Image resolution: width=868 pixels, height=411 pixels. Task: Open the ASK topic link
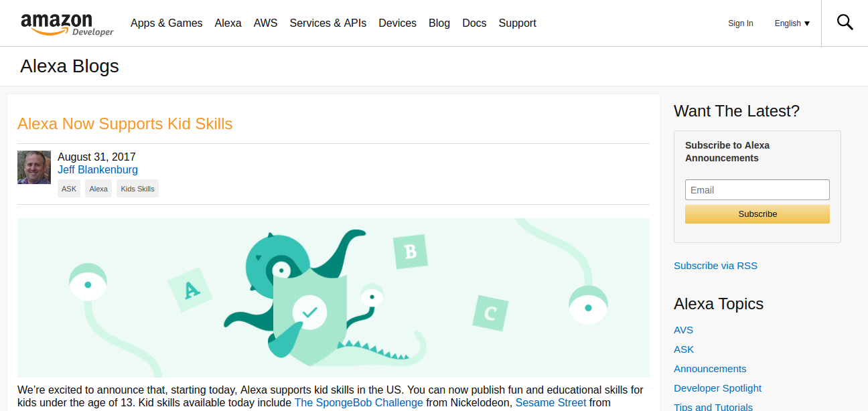coord(684,349)
